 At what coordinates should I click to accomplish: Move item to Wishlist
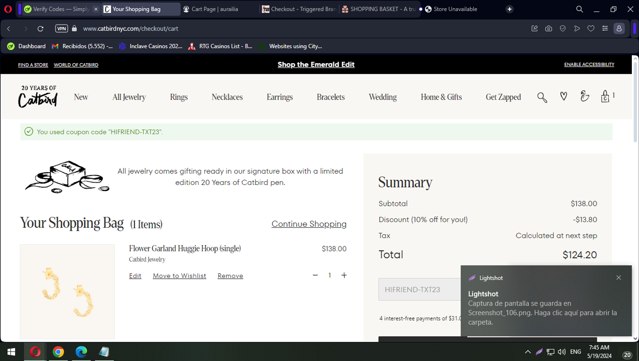coord(179,276)
